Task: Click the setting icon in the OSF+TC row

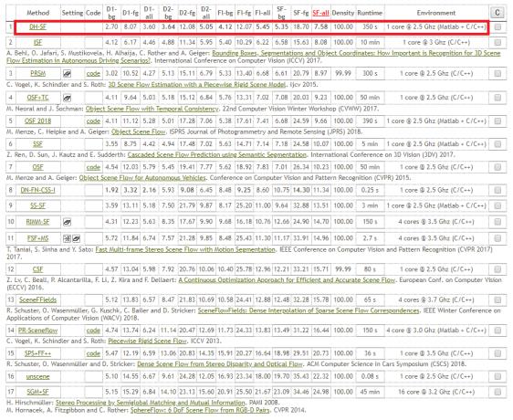Action: [67, 98]
